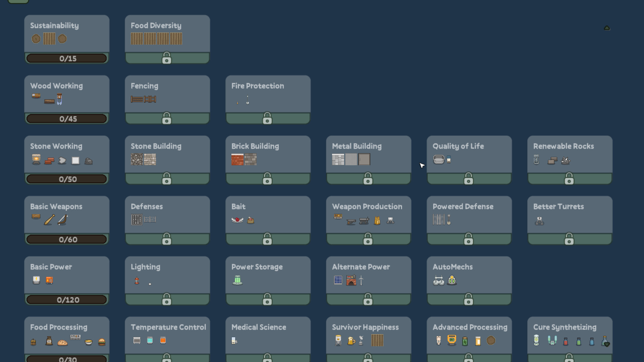
Task: Click the bread icon in Food Processing
Action: (62, 342)
